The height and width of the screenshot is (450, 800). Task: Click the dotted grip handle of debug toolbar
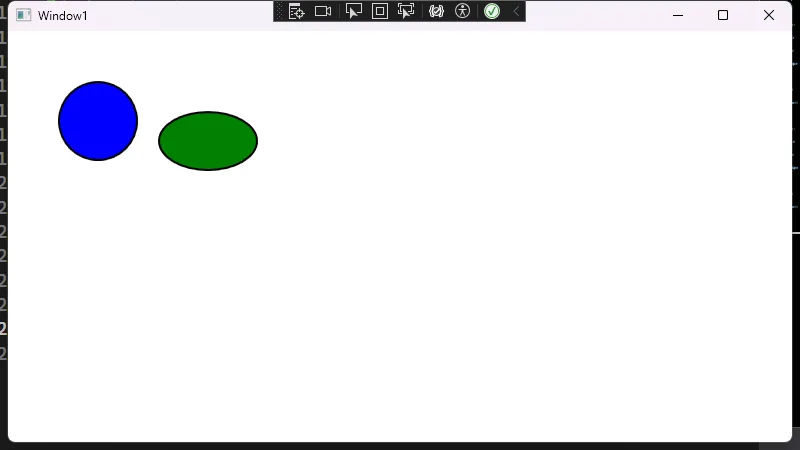280,11
